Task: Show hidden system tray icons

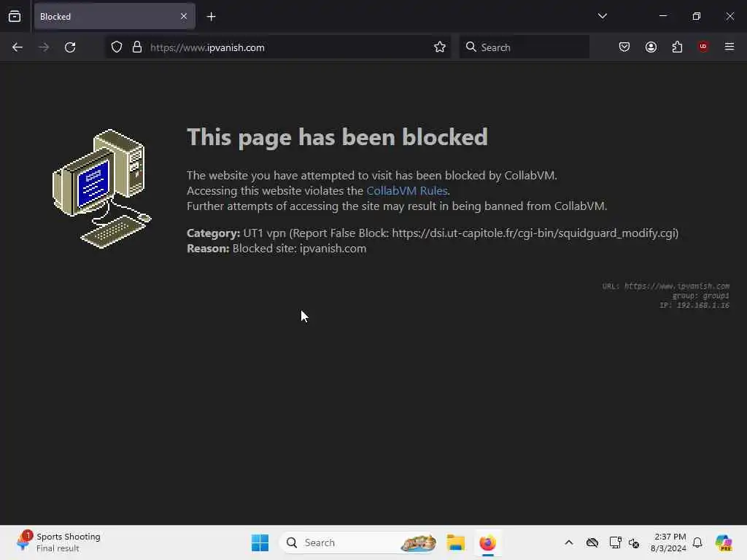Action: click(x=569, y=542)
